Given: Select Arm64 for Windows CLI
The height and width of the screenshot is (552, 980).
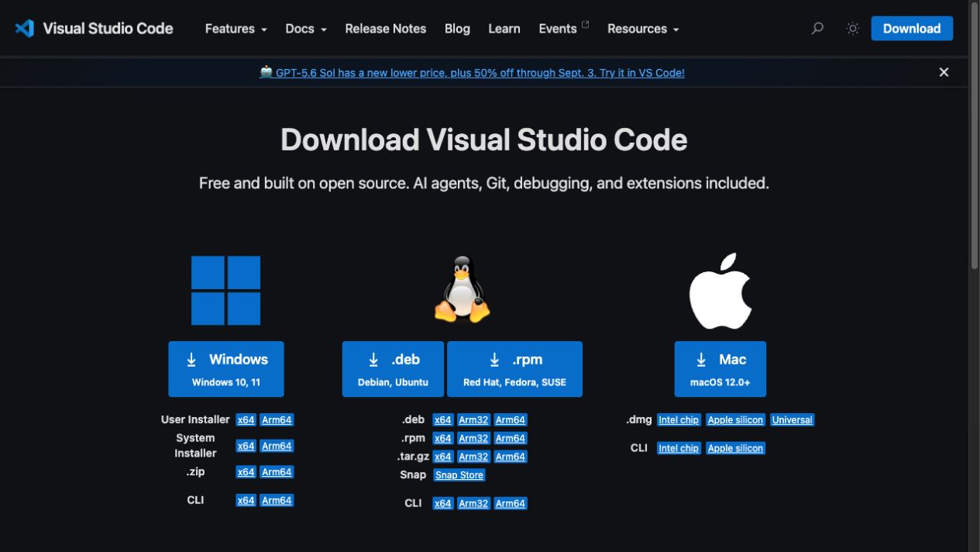Looking at the screenshot, I should pyautogui.click(x=277, y=501).
